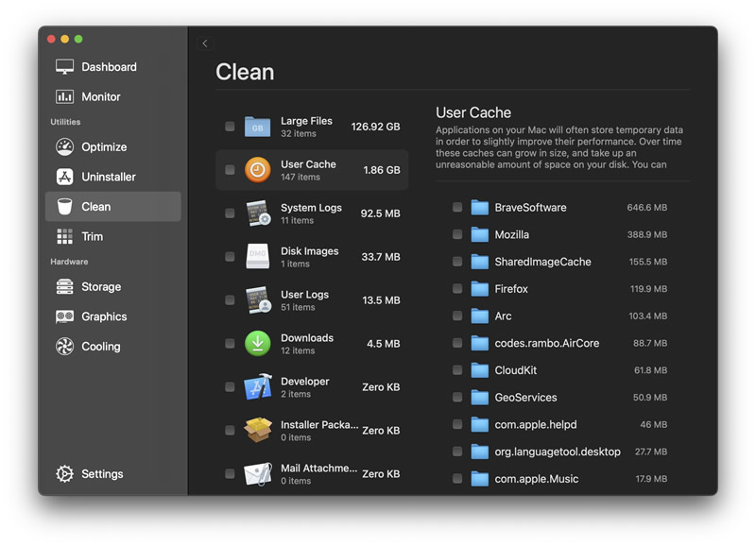Click the Disk Images 33.7 MB size
Image resolution: width=756 pixels, height=546 pixels.
pos(381,257)
